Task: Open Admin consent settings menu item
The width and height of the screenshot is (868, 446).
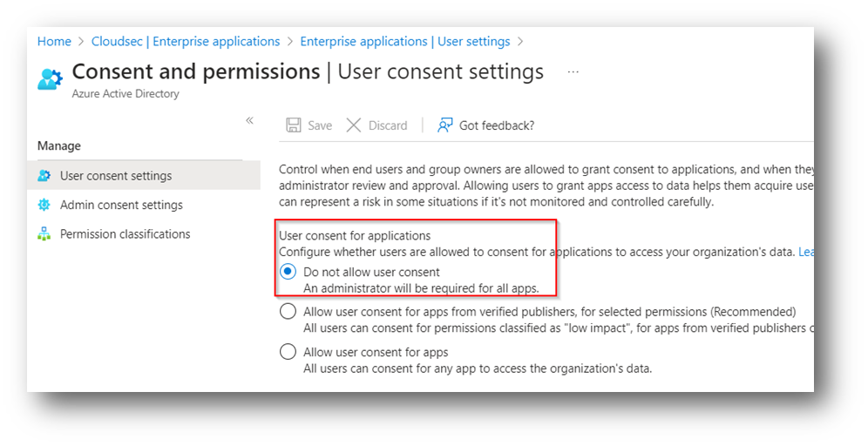Action: click(x=121, y=205)
